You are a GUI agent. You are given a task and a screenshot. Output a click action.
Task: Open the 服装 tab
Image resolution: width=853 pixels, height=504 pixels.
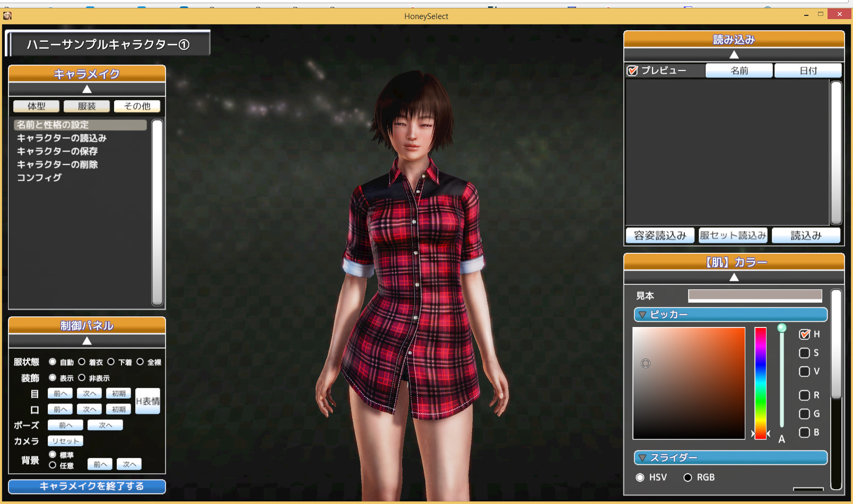pos(86,106)
